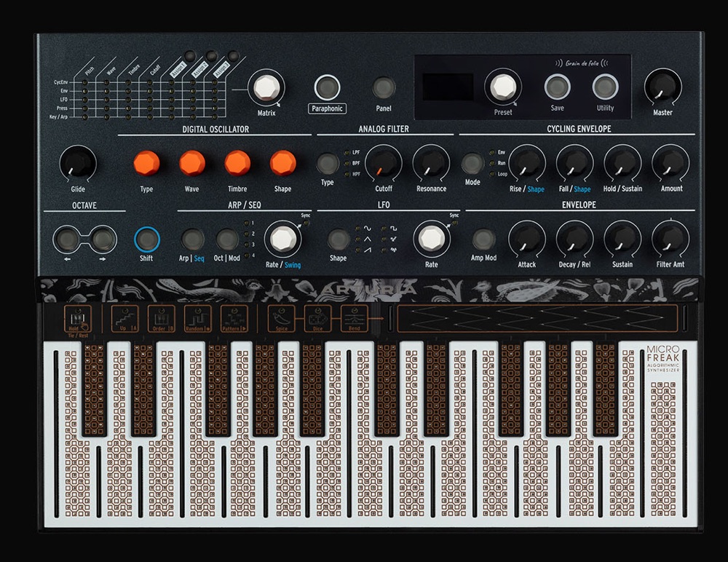
Task: Click the orange oscillator Type knob
Action: pos(146,164)
